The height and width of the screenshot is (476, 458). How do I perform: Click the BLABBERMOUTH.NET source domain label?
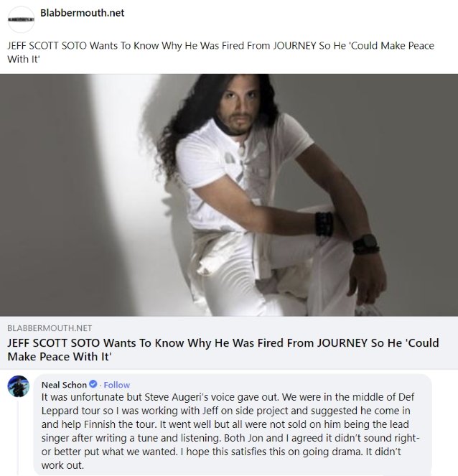(50, 328)
